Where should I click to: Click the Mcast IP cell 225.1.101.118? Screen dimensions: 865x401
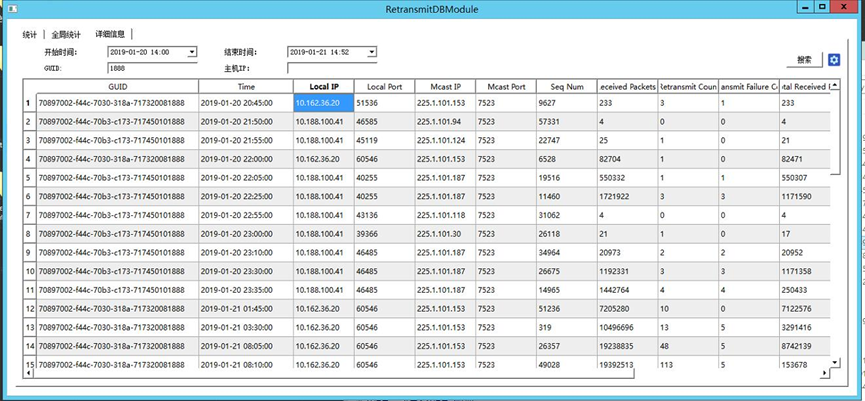tap(445, 215)
